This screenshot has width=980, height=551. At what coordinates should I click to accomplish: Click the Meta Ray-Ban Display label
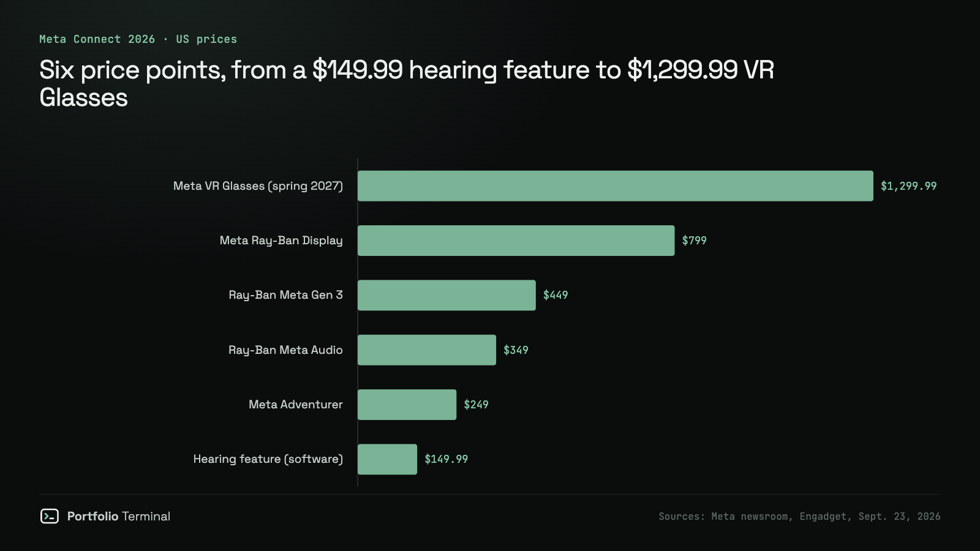point(281,241)
